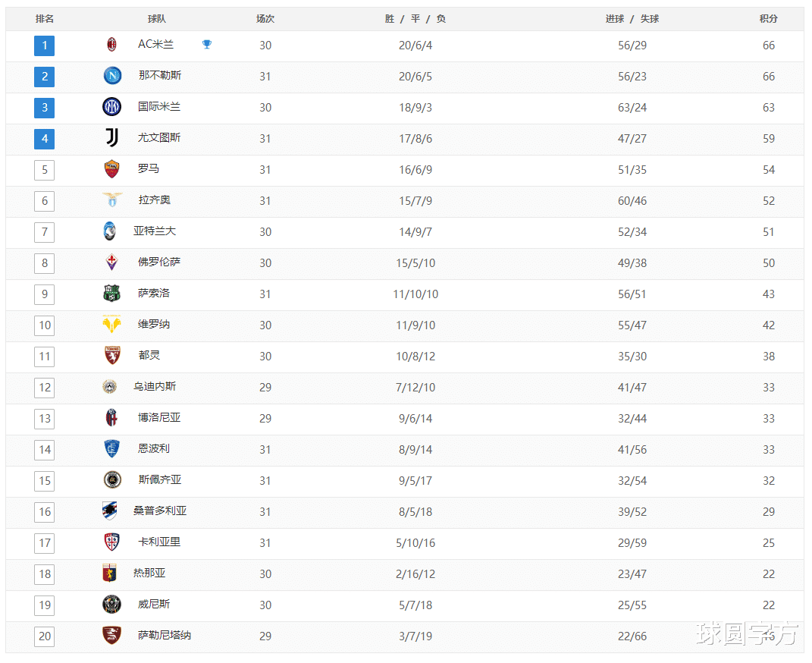Image resolution: width=812 pixels, height=663 pixels.
Task: Click the 罗马 club crest
Action: point(112,169)
